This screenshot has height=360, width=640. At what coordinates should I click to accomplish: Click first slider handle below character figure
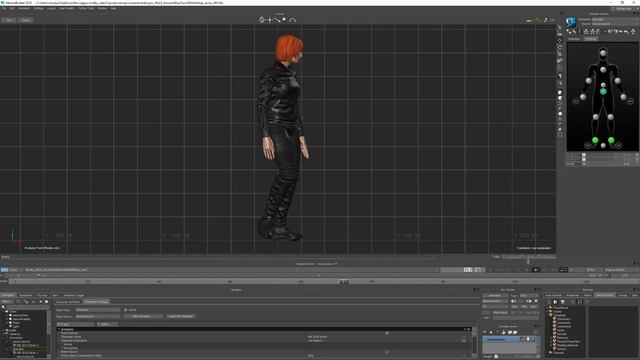click(584, 156)
